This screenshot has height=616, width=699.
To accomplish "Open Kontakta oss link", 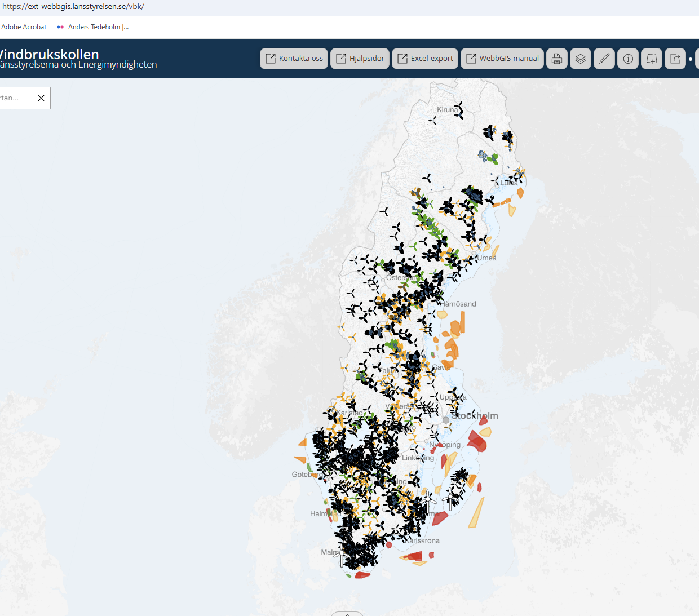I will click(294, 59).
